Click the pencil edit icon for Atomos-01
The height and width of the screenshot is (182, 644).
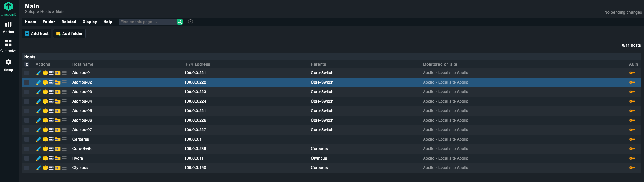pyautogui.click(x=39, y=73)
